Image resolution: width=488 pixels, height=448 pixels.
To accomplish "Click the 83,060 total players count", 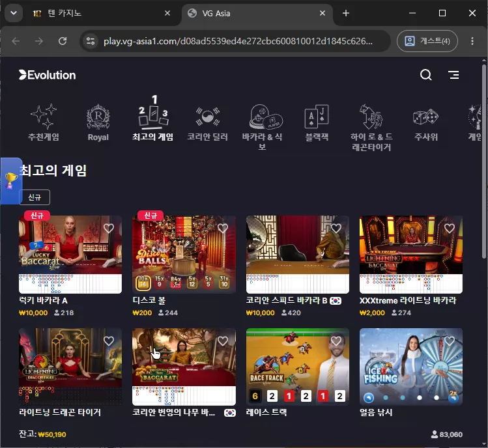I will (447, 434).
